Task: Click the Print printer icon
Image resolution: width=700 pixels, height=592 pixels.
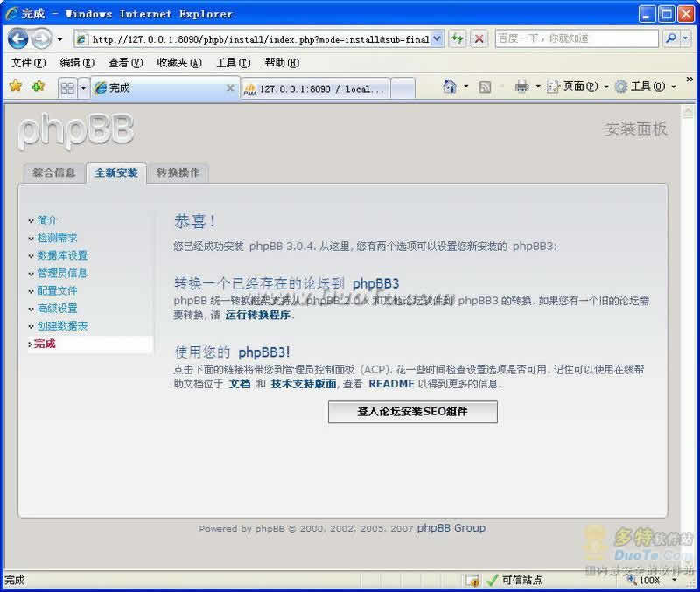Action: (521, 86)
